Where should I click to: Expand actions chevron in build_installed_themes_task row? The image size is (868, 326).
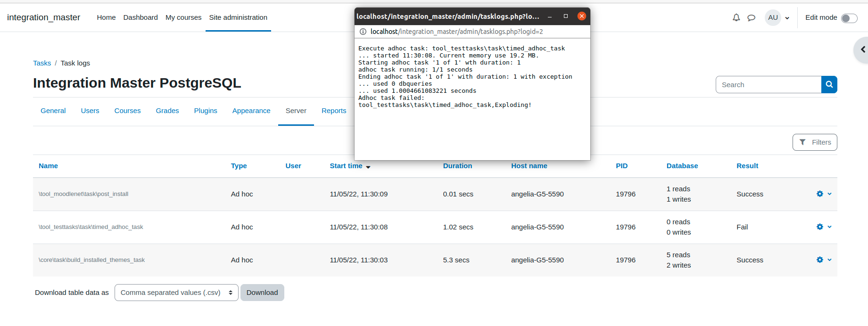[x=829, y=260]
